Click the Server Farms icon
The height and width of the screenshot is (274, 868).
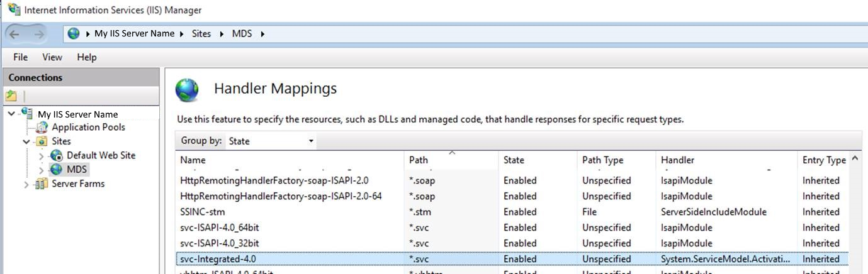[42, 184]
